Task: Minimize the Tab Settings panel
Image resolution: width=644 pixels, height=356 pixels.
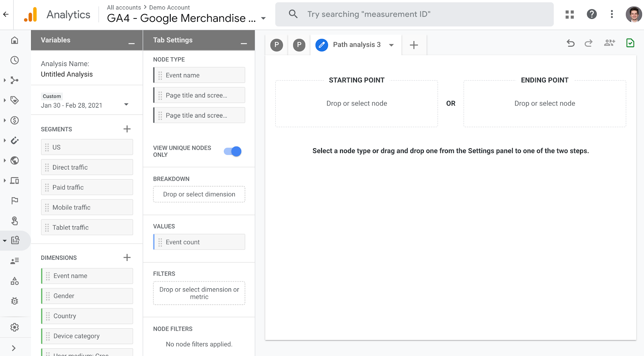Action: (244, 43)
